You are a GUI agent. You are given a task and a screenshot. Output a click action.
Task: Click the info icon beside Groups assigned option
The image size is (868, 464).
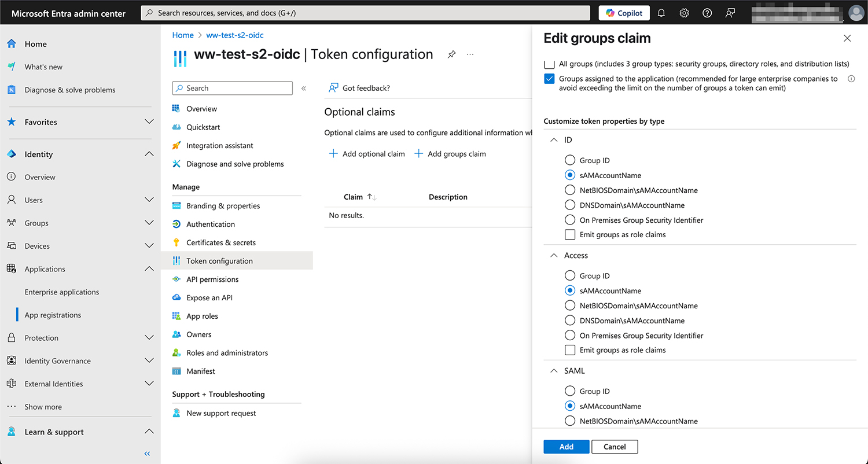click(x=851, y=79)
